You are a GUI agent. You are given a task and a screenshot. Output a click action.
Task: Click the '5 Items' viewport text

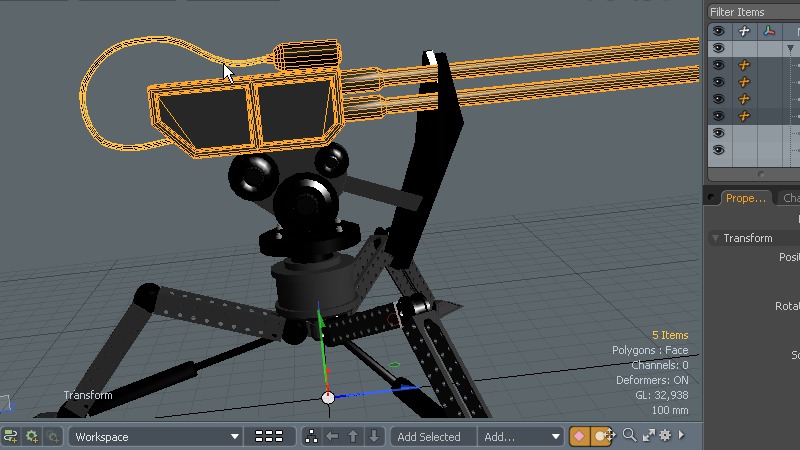670,335
